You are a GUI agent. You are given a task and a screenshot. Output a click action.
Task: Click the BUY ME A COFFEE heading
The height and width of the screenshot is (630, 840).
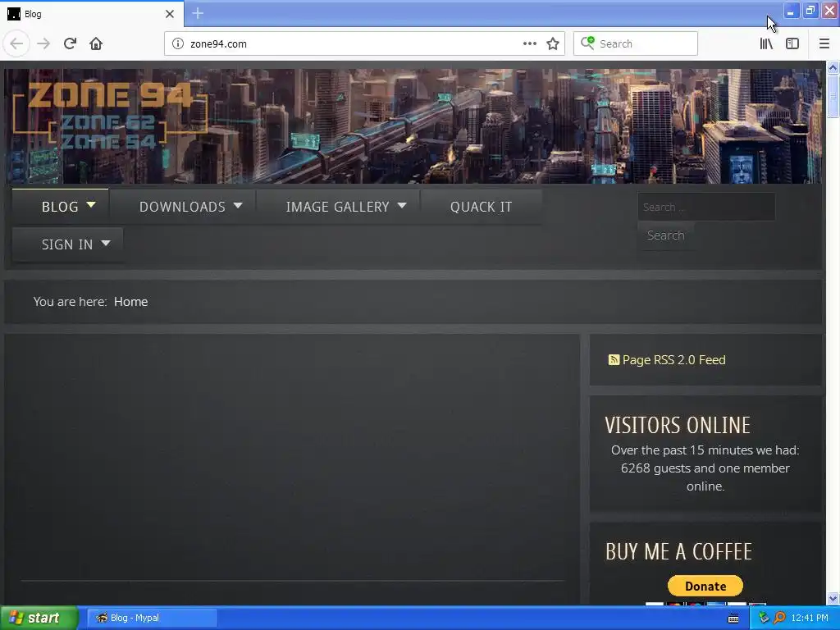click(x=678, y=551)
